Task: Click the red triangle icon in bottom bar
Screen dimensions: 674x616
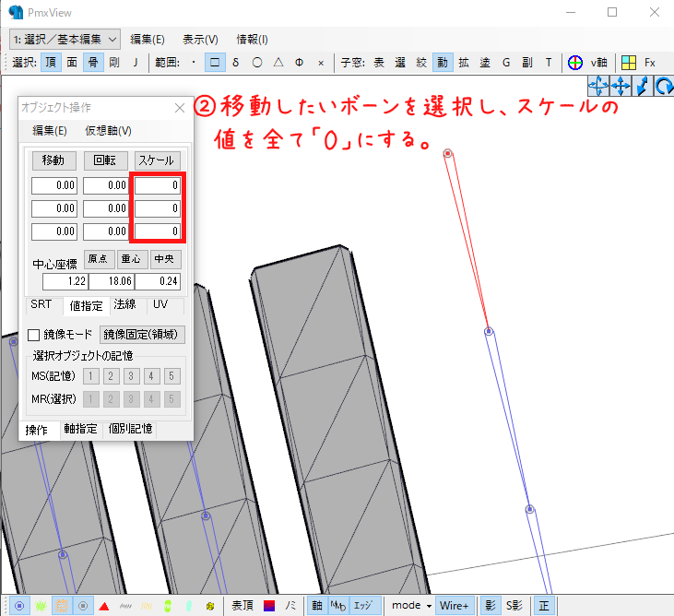Action: pyautogui.click(x=104, y=606)
